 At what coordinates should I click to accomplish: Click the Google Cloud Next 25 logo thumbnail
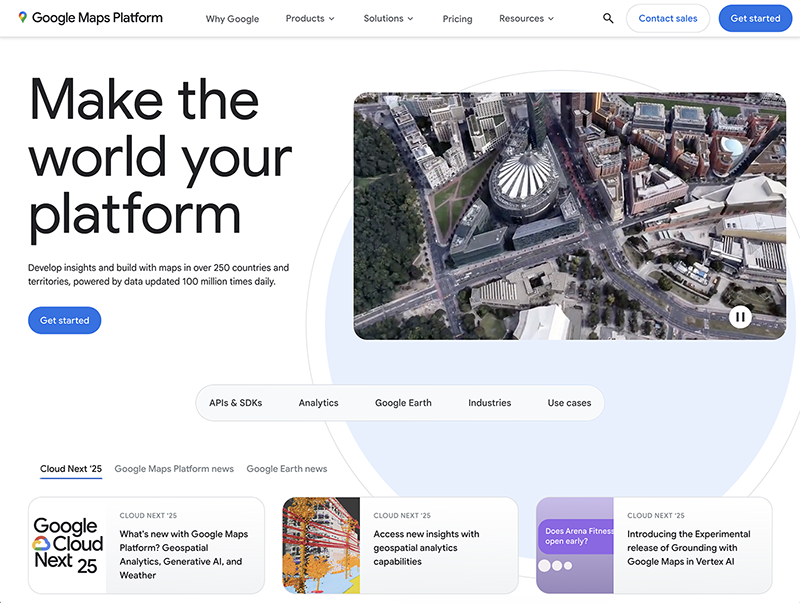(x=67, y=545)
